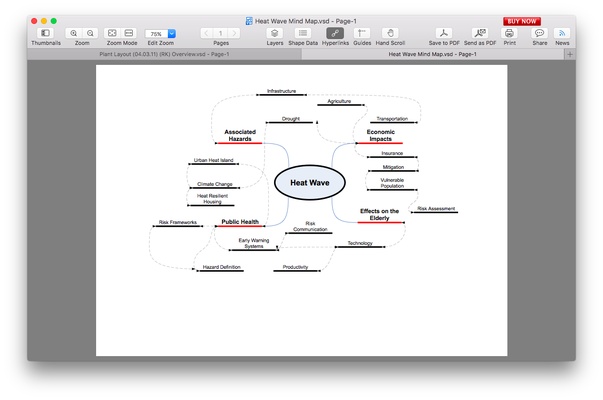Click the document icon in title bar
The width and height of the screenshot is (603, 400).
coord(249,21)
